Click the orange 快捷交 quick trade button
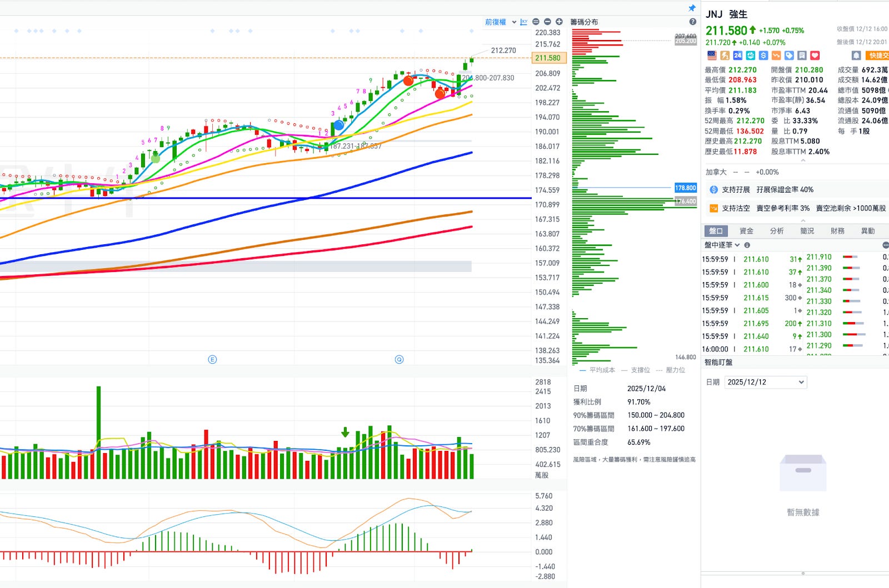This screenshot has height=588, width=889. tap(878, 56)
